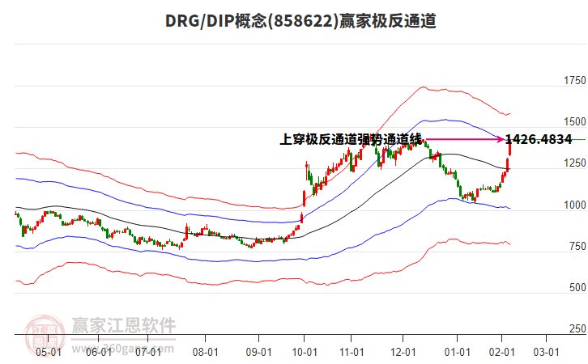Click the x-axis date 01-01
Screen dimensions: 588x364
pyautogui.click(x=457, y=352)
